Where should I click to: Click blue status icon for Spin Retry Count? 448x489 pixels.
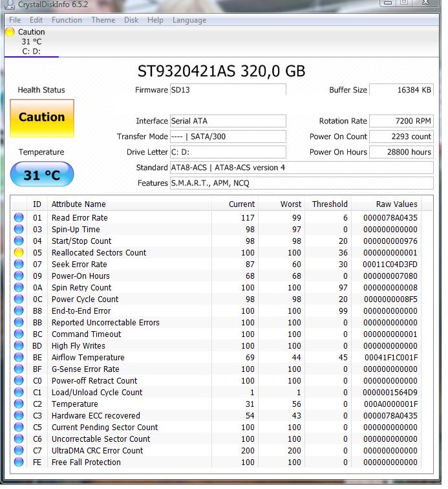click(19, 287)
